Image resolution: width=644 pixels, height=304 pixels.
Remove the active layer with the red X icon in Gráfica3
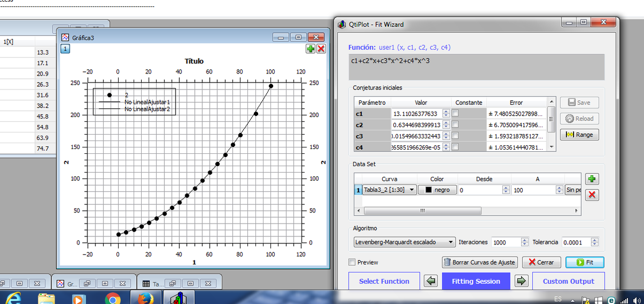click(321, 49)
